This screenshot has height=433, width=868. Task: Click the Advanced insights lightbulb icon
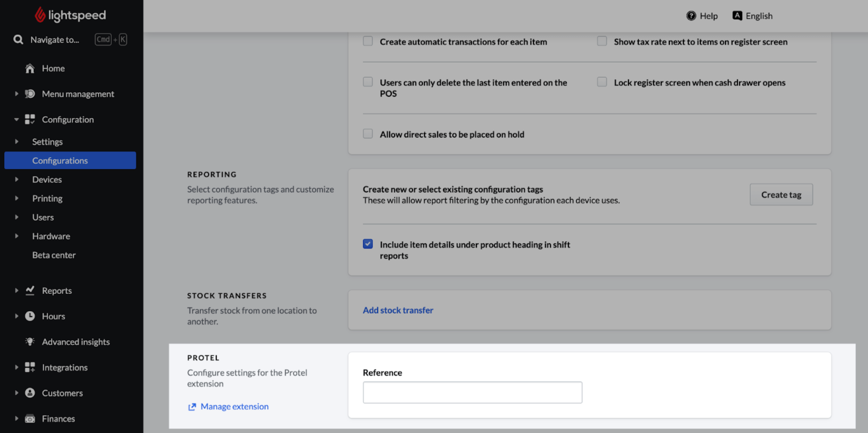pos(30,342)
